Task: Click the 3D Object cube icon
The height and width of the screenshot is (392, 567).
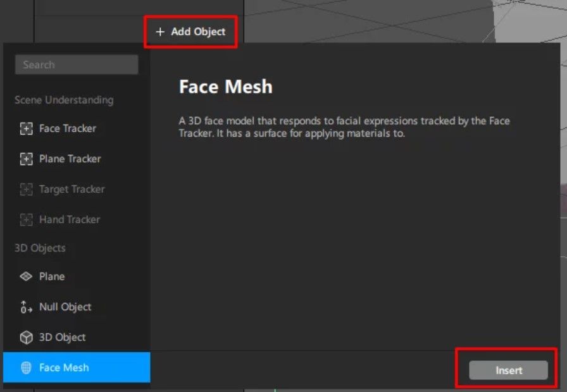Action: click(x=26, y=338)
